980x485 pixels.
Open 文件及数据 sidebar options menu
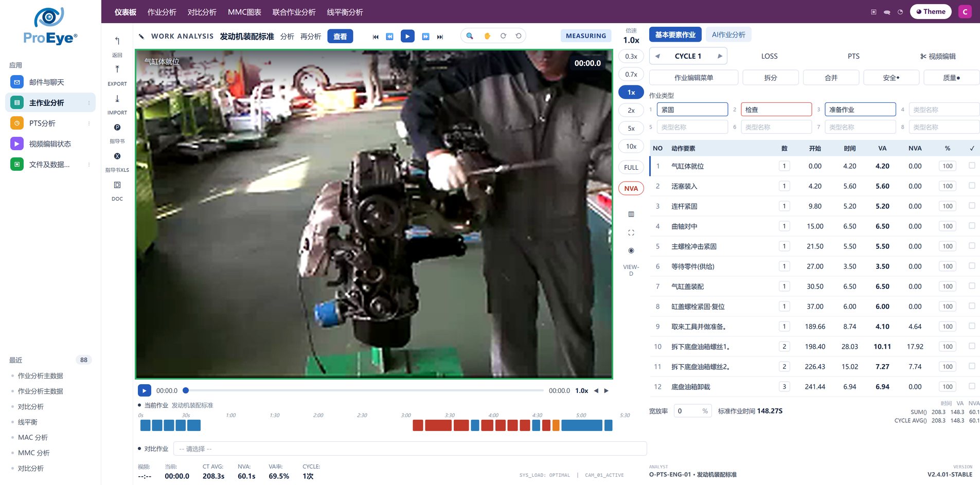[89, 165]
